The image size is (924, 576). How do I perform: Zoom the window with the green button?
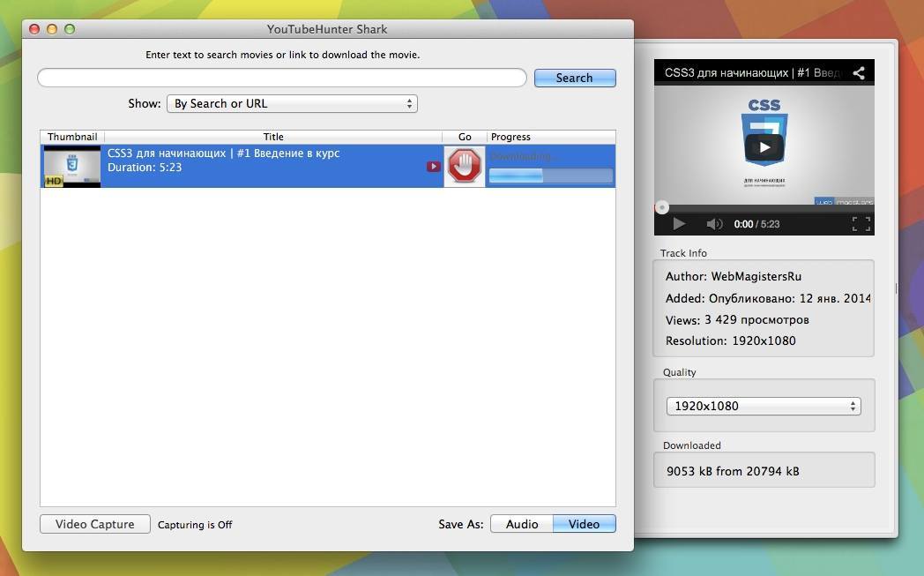click(70, 29)
